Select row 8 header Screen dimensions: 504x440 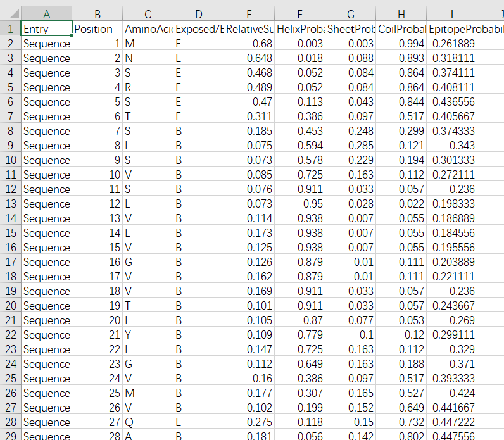click(10, 131)
